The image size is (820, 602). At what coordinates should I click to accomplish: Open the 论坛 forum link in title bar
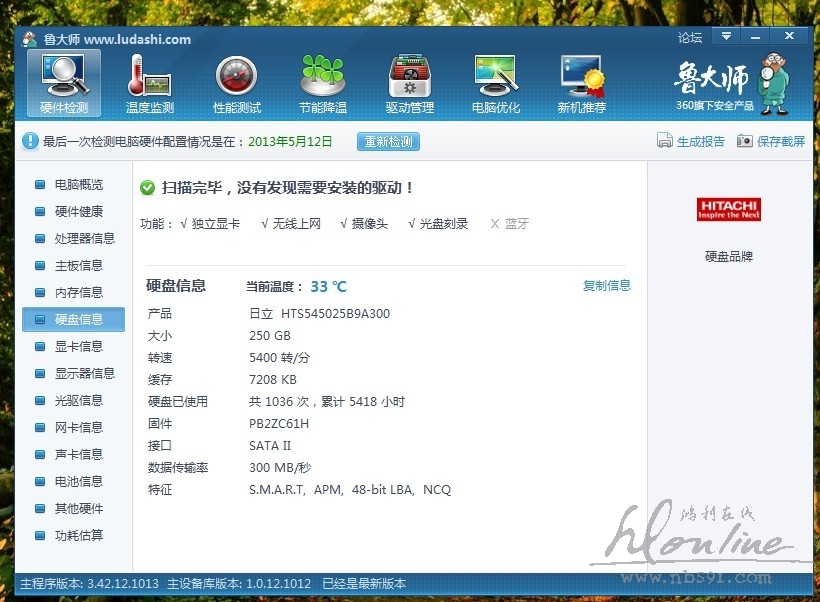coord(690,38)
